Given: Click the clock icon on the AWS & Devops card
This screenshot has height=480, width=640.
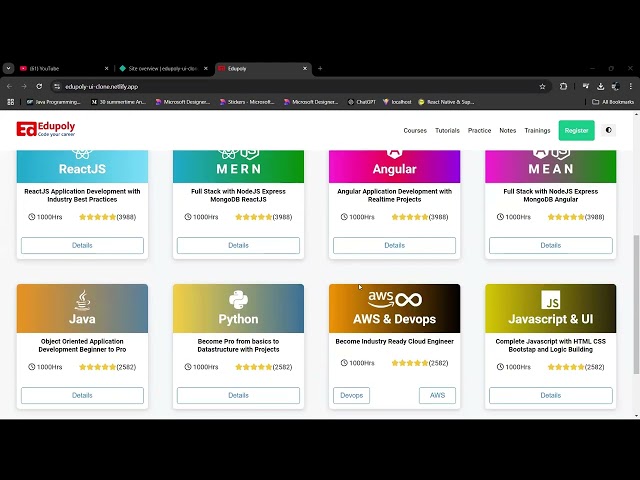Looking at the screenshot, I should (344, 362).
